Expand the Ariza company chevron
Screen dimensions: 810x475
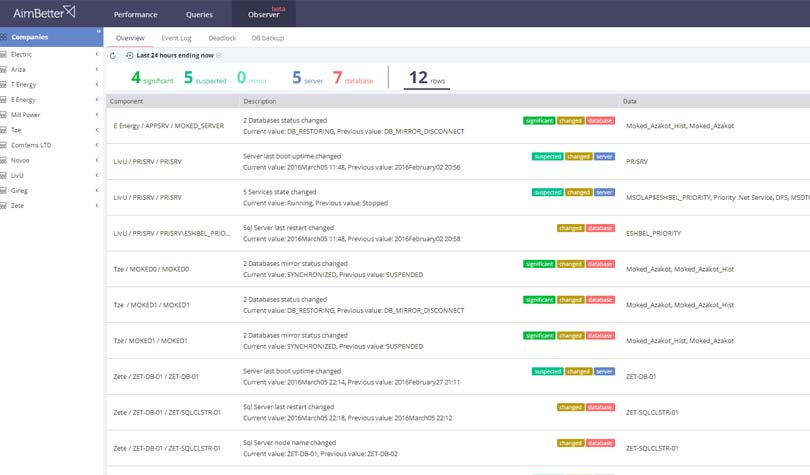97,69
